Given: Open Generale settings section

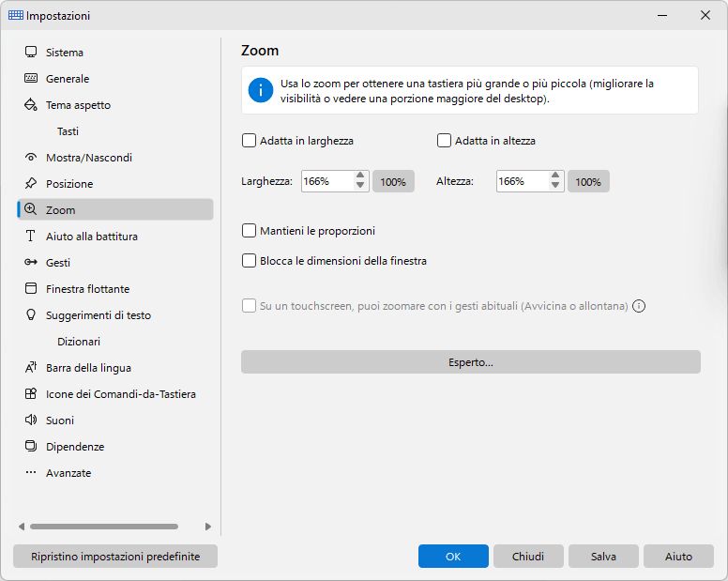Looking at the screenshot, I should coord(115,79).
